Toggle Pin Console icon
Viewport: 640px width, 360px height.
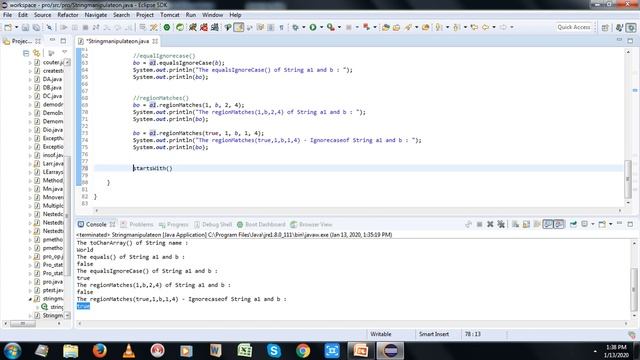click(573, 224)
